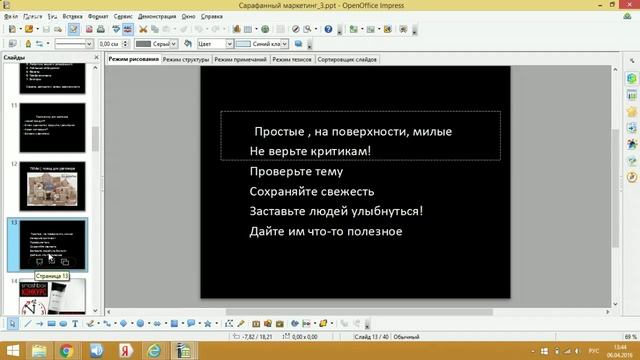Image resolution: width=640 pixels, height=360 pixels.
Task: Click the Copy icon in toolbar
Action: click(155, 29)
